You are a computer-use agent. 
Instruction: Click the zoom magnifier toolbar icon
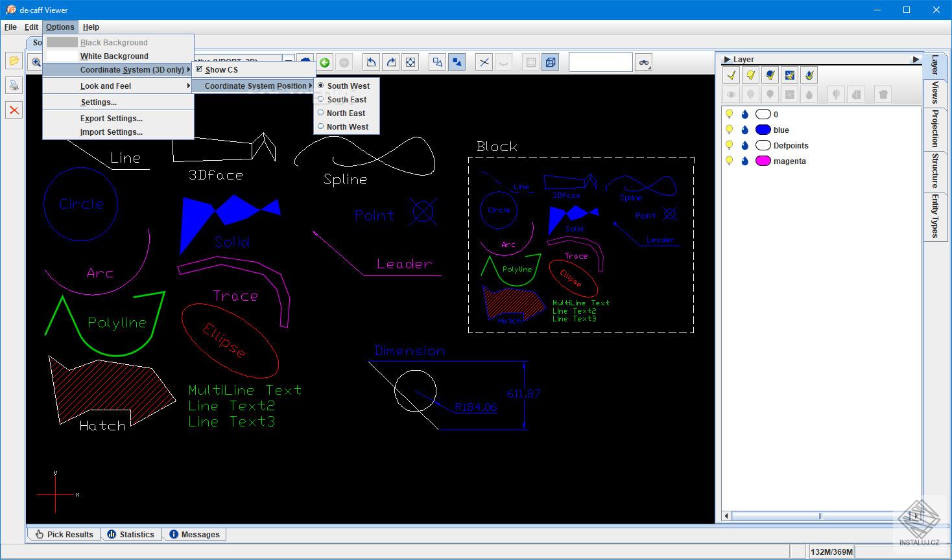[x=36, y=62]
